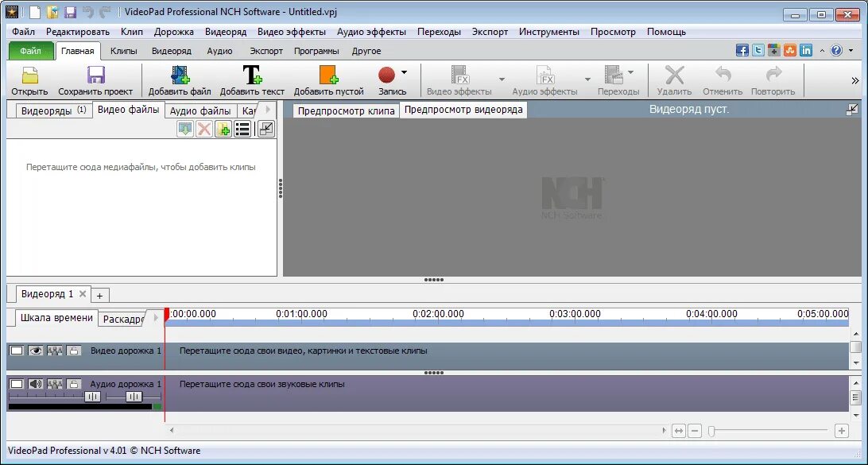Toggle white select box of Видео дорожка 1
Screen dimensions: 868x465
pos(17,351)
